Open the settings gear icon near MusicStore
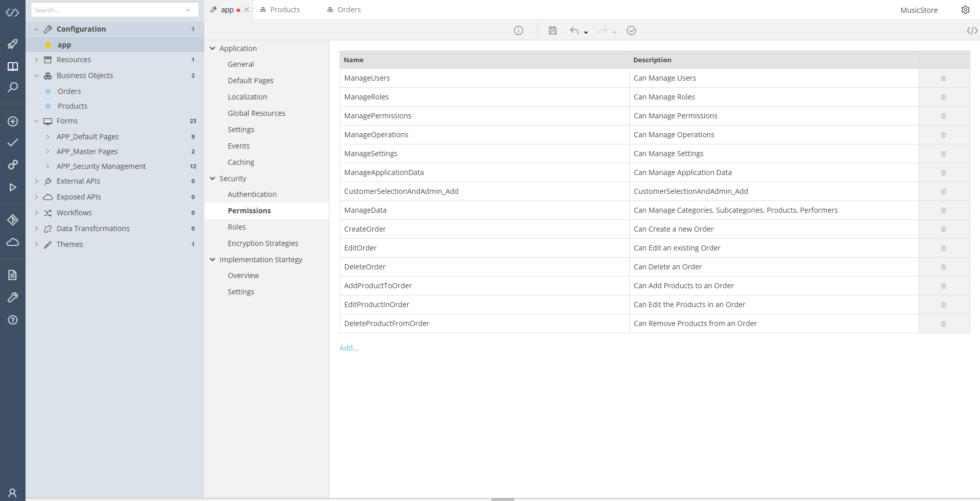 pos(965,10)
